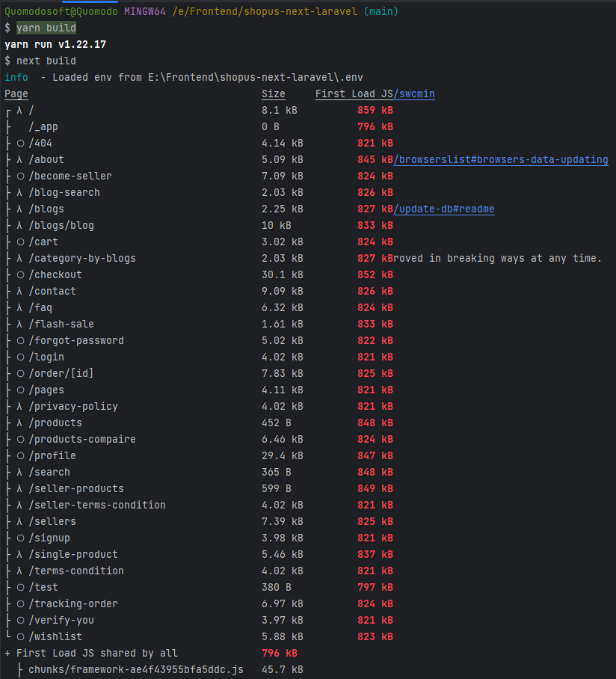Viewport: 616px width, 679px height.
Task: Click the chunks/framework-ae4f43955bfa5ddc.js file name
Action: (x=136, y=669)
